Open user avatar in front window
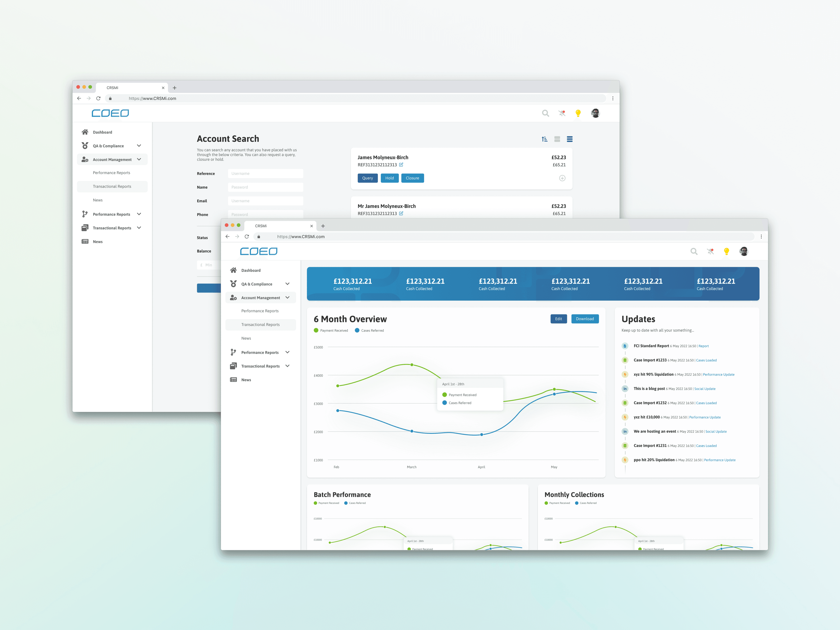This screenshot has width=840, height=630. coord(744,251)
